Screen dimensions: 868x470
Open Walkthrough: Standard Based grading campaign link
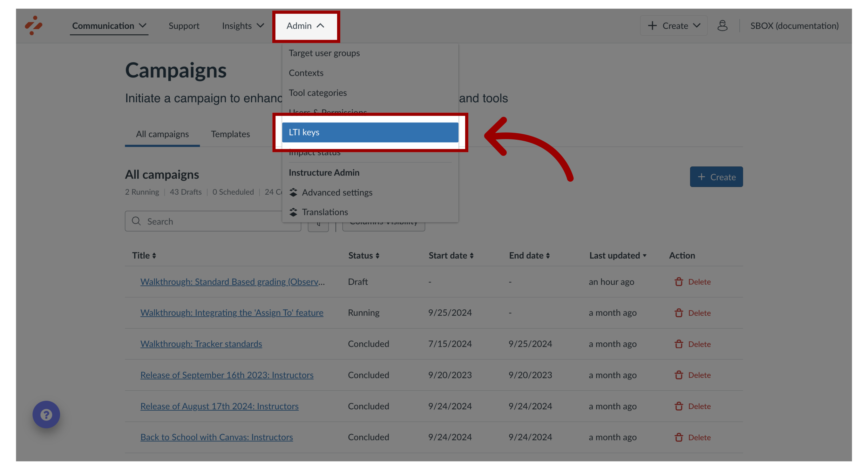point(233,282)
